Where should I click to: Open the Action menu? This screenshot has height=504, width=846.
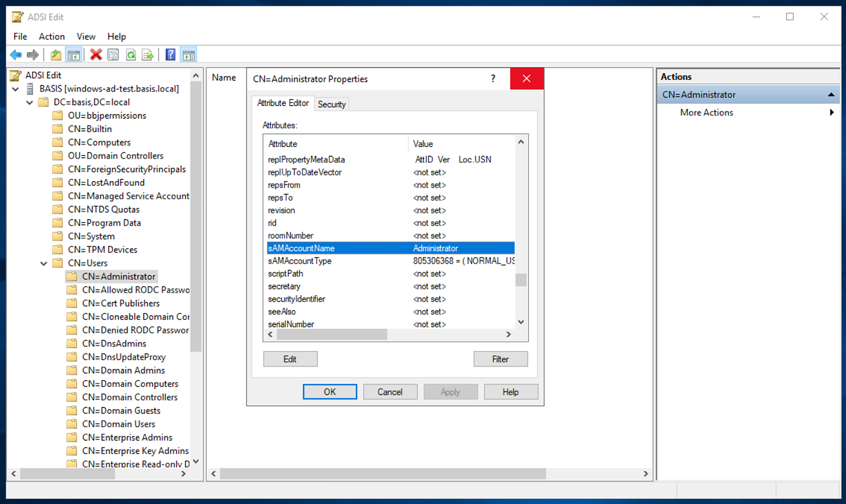click(52, 36)
